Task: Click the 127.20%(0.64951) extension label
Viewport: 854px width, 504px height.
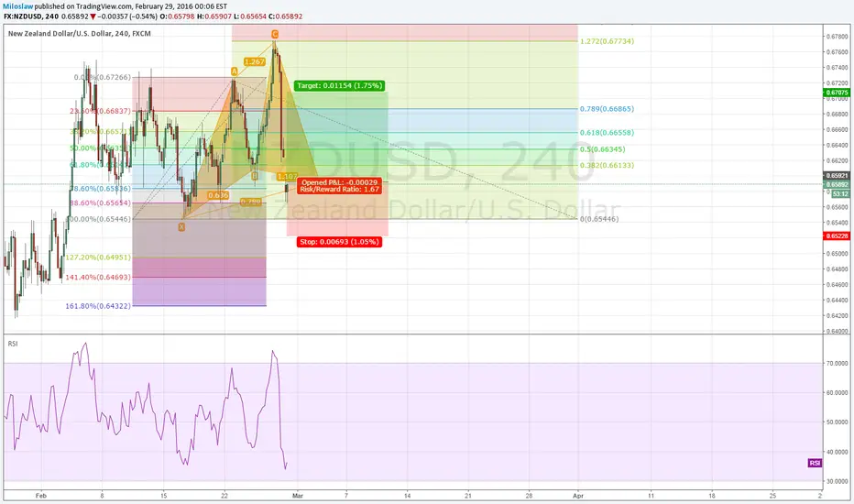Action: 98,257
